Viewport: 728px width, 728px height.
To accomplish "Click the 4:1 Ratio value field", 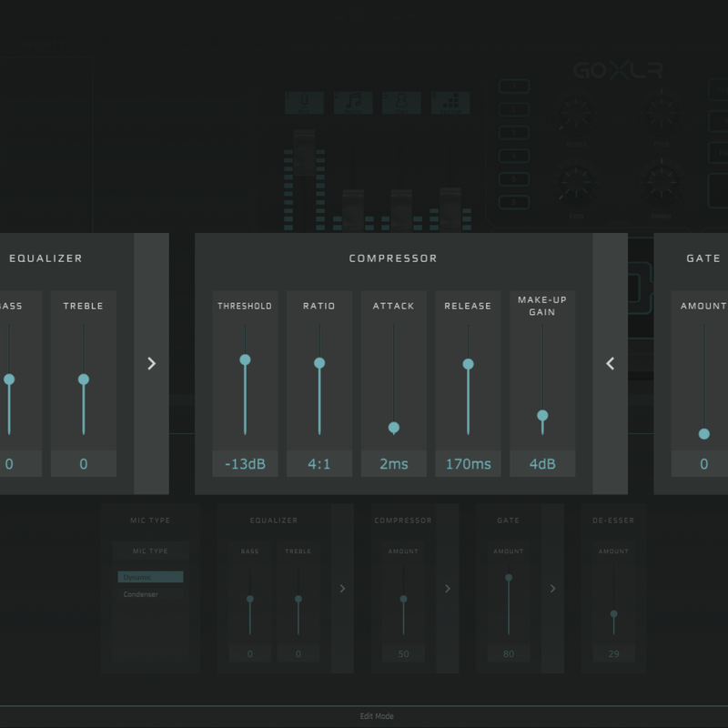I will click(x=319, y=463).
